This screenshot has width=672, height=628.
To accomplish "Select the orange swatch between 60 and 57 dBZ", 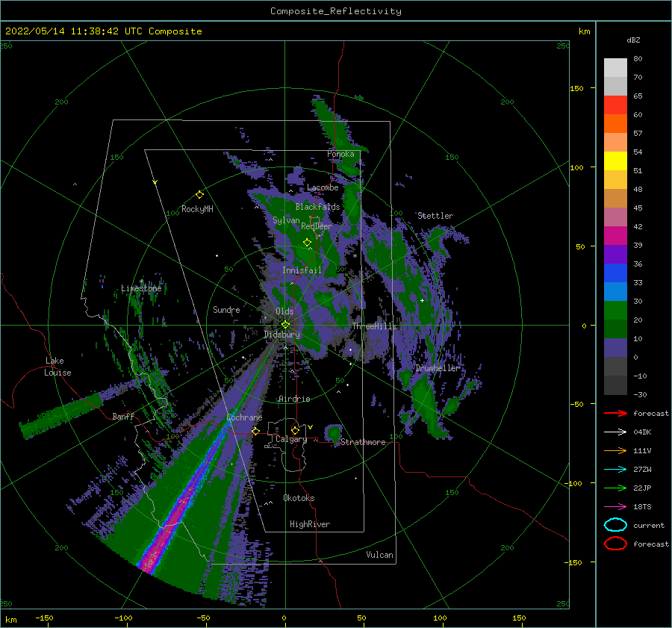I will coord(615,124).
